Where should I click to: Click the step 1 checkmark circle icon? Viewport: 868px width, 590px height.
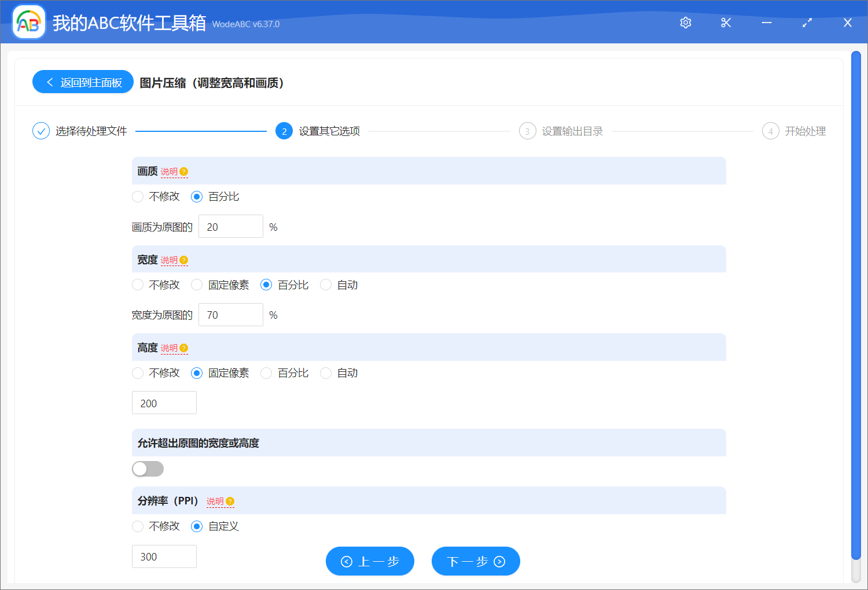41,131
